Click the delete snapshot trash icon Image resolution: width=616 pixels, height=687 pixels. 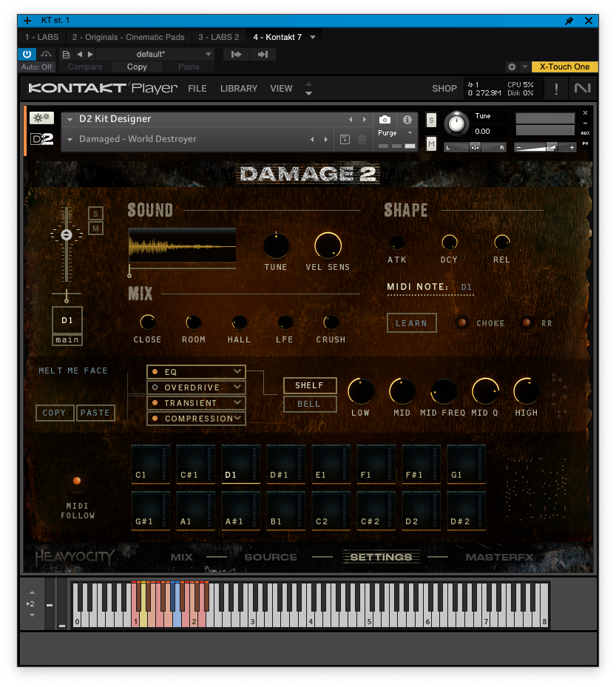point(362,139)
